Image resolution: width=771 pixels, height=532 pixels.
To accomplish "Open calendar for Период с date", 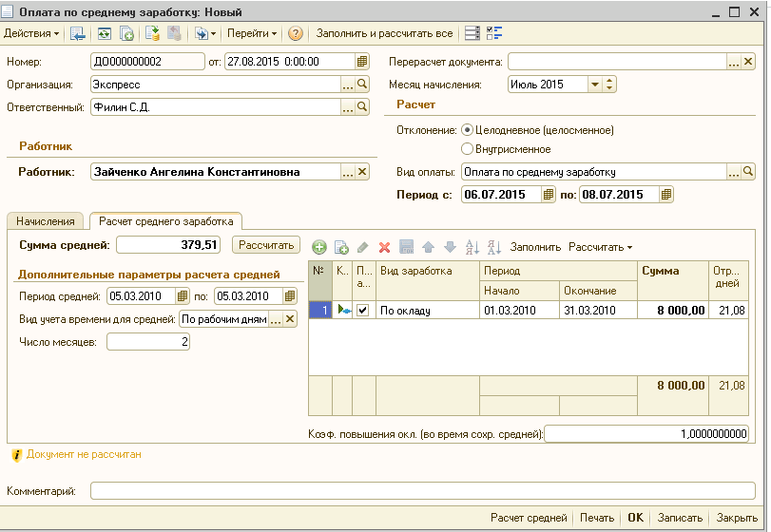I will pos(549,195).
